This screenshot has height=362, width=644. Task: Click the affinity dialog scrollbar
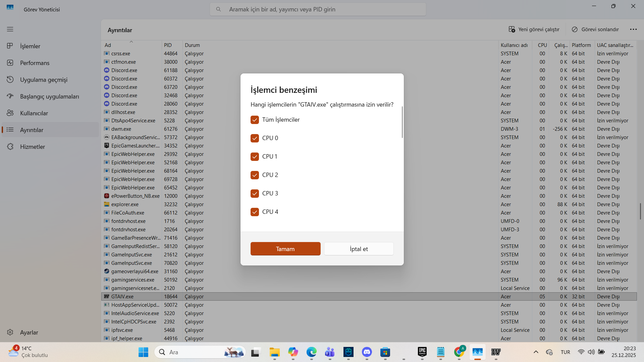click(402, 122)
